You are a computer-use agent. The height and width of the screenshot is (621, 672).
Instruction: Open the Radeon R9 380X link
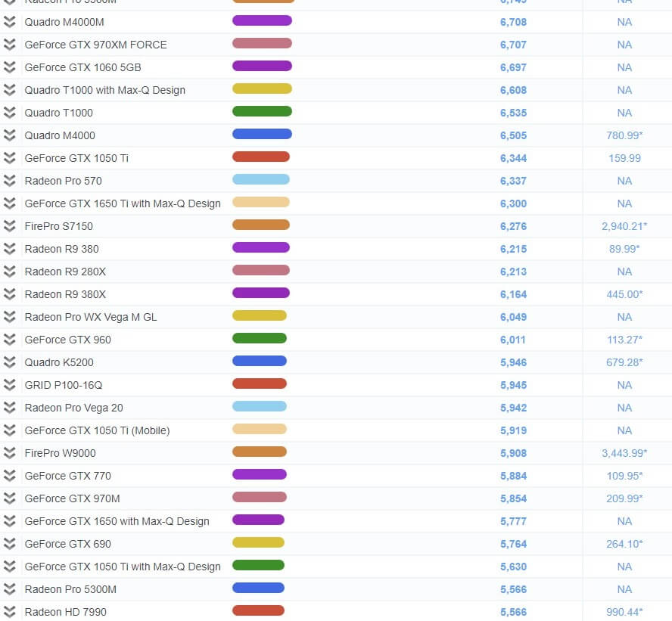[x=65, y=294]
